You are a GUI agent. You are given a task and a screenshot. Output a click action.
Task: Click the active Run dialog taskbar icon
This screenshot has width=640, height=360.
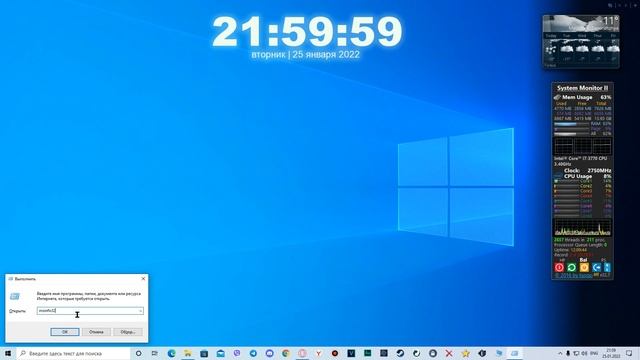[514, 353]
